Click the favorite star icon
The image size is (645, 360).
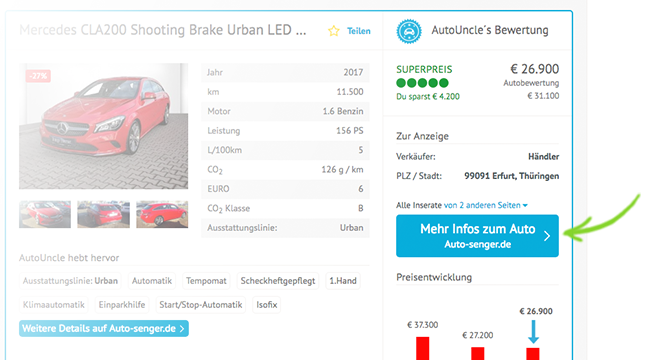(x=334, y=31)
